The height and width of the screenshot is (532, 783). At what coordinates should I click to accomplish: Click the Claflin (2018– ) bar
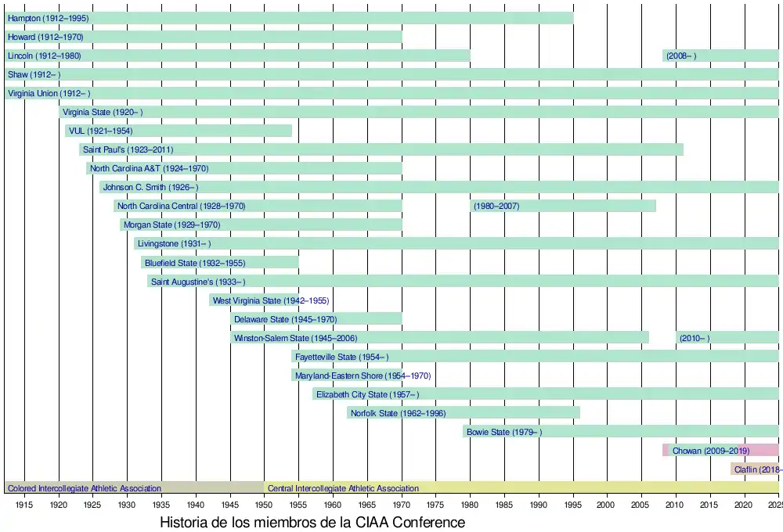[x=756, y=469]
